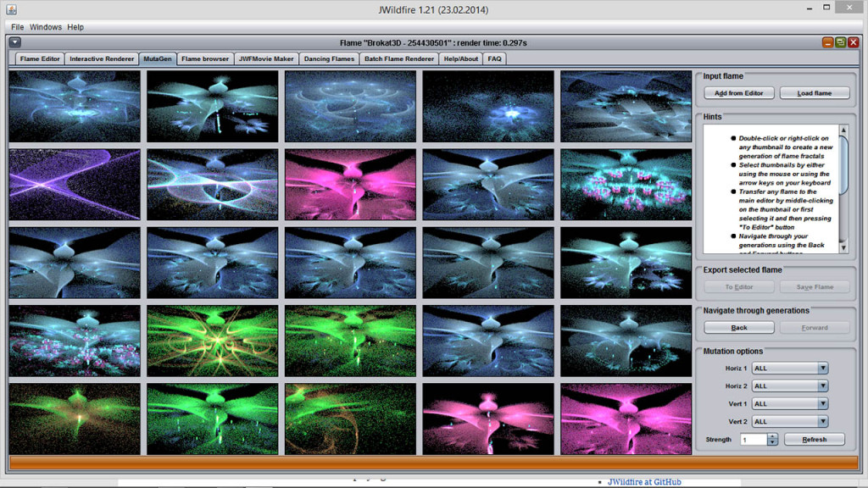Select the green thumbnail with orange swirl, bottom row
Viewport: 868px width, 488px height.
click(x=350, y=419)
